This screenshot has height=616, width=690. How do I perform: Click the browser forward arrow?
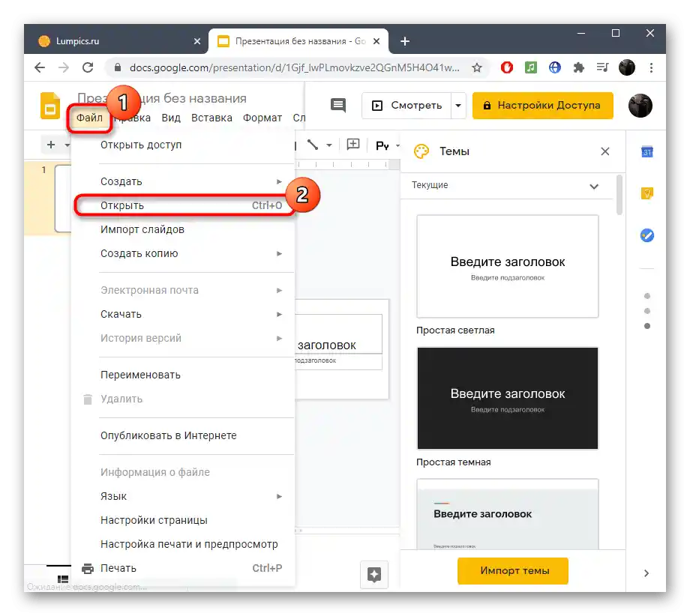click(64, 67)
